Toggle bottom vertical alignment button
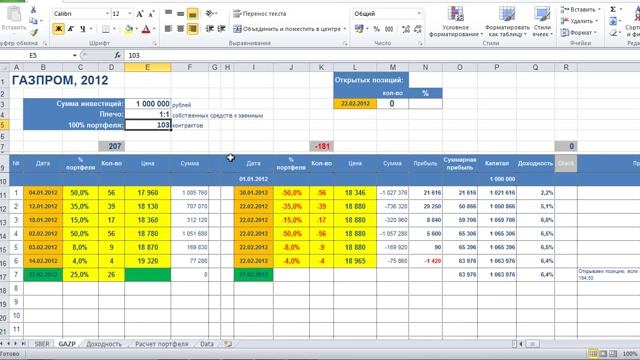The height and width of the screenshot is (360, 640). pyautogui.click(x=193, y=14)
